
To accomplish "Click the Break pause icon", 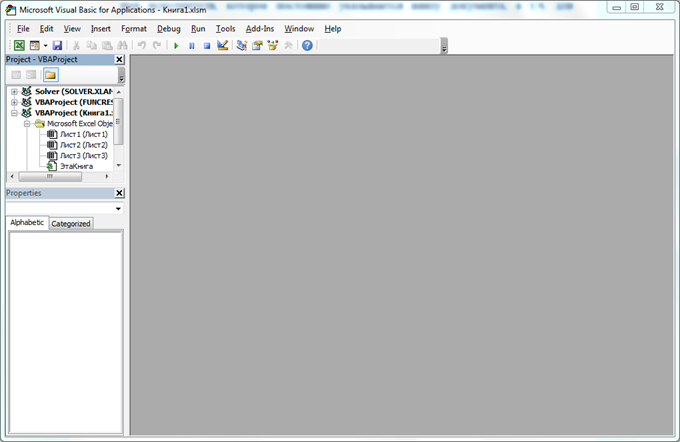I will (x=192, y=45).
